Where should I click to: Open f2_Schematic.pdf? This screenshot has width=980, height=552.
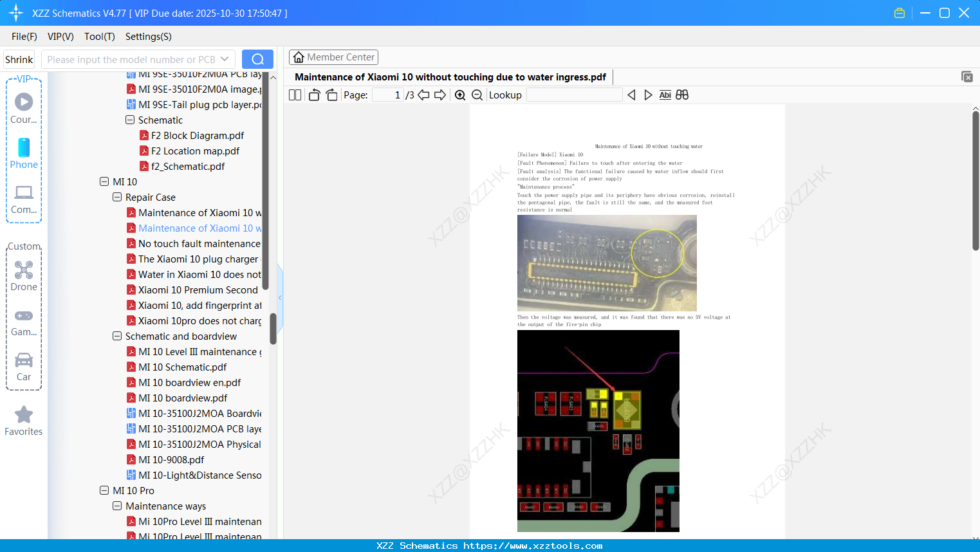(188, 166)
